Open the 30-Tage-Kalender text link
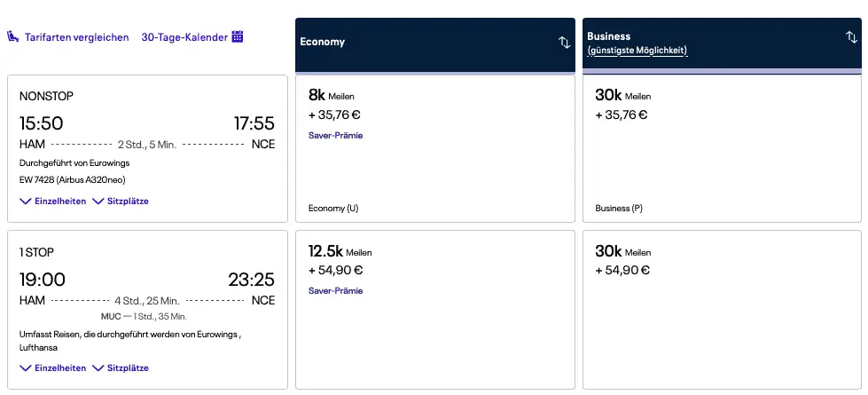Screen dimensions: 868x395 coord(184,37)
